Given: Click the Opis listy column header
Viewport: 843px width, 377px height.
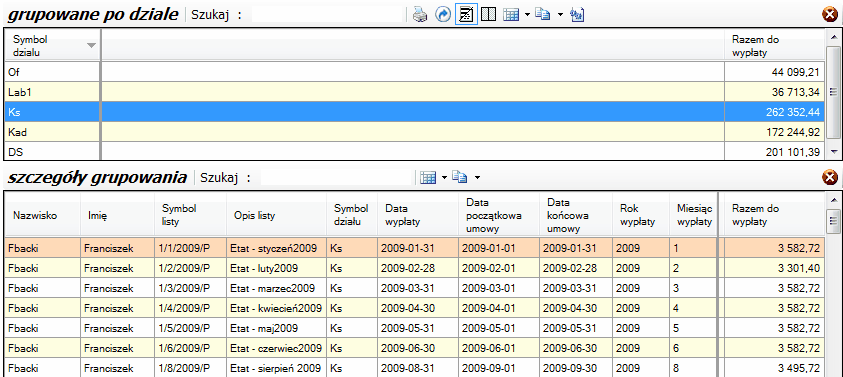Looking at the screenshot, I should coord(276,215).
